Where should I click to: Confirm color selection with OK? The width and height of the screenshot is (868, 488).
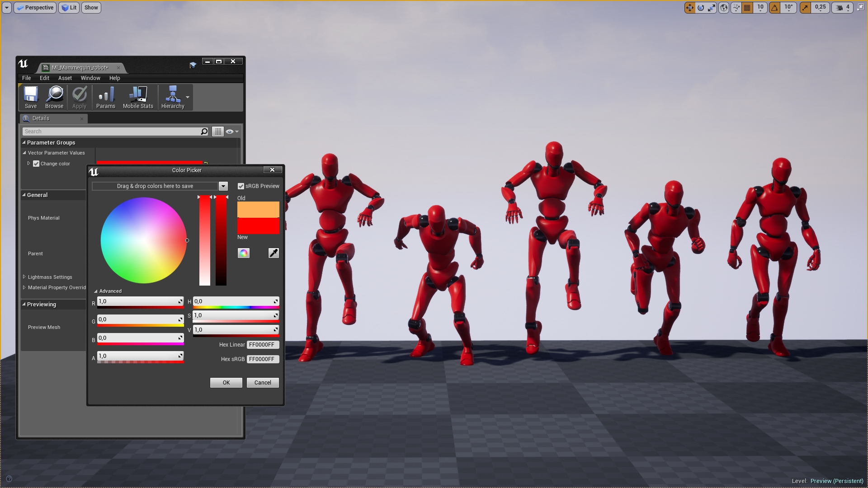click(x=226, y=382)
